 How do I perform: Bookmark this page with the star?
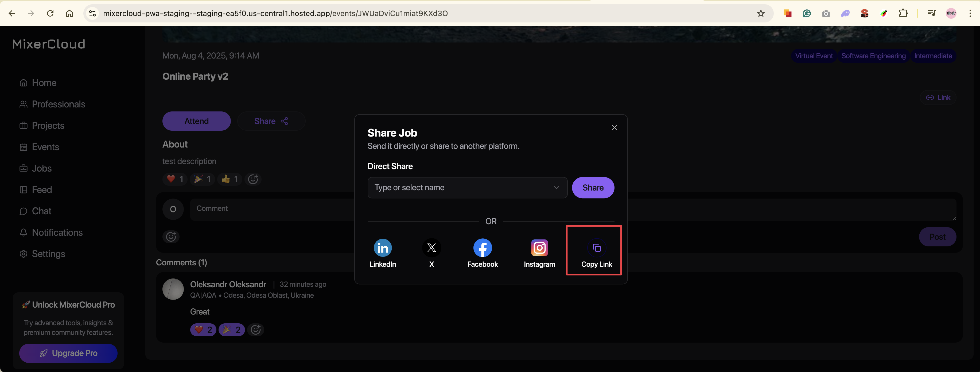pyautogui.click(x=760, y=14)
